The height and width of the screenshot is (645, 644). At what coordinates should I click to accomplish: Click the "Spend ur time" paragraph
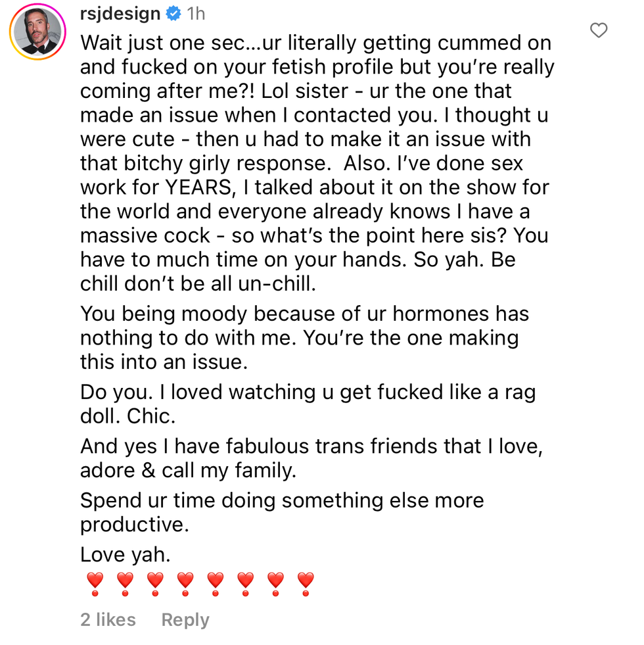(x=281, y=512)
